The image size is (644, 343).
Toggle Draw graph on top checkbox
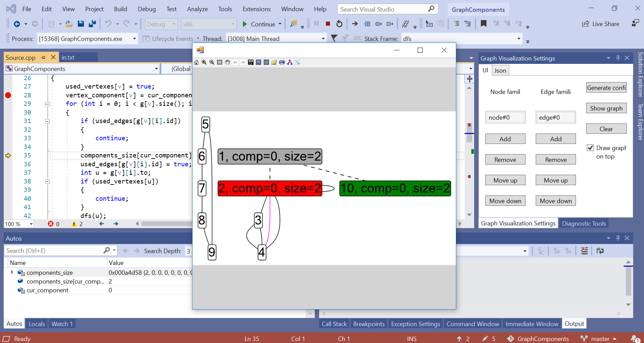pyautogui.click(x=590, y=148)
